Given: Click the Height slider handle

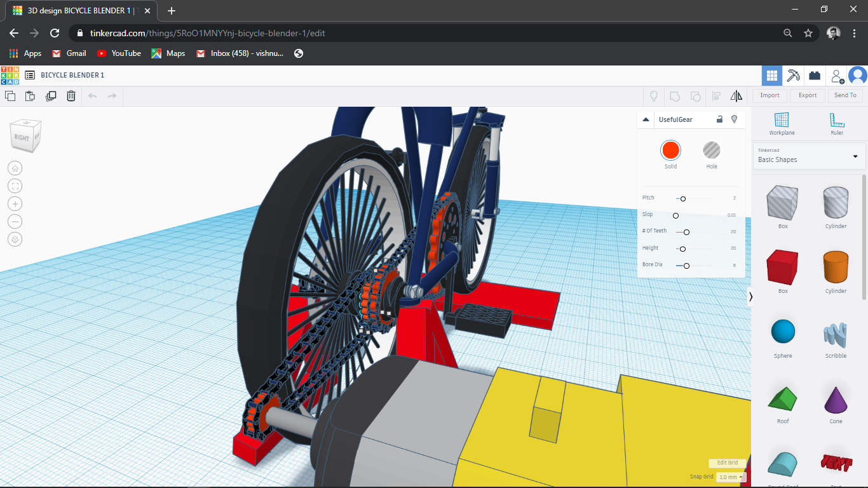Looking at the screenshot, I should [x=682, y=249].
